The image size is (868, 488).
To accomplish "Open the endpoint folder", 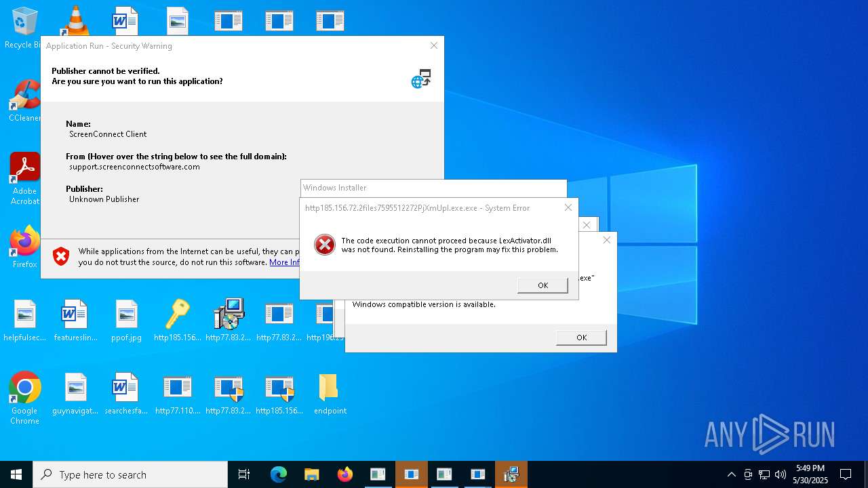I will pyautogui.click(x=330, y=394).
